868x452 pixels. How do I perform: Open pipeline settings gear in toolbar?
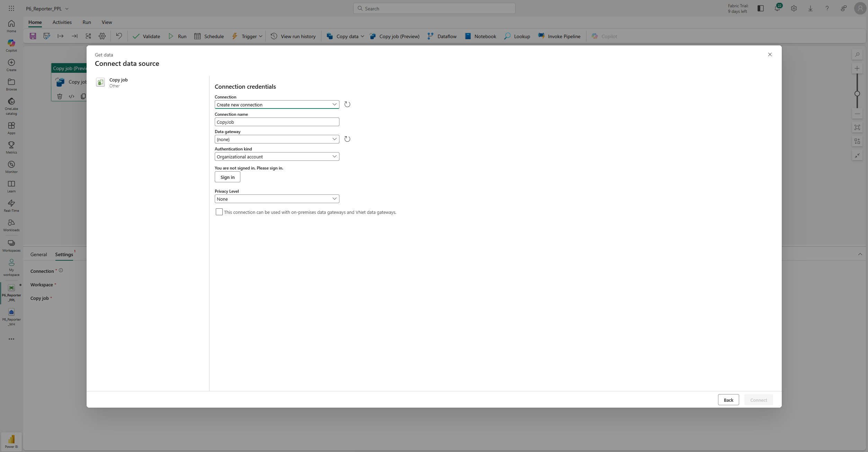pos(102,36)
